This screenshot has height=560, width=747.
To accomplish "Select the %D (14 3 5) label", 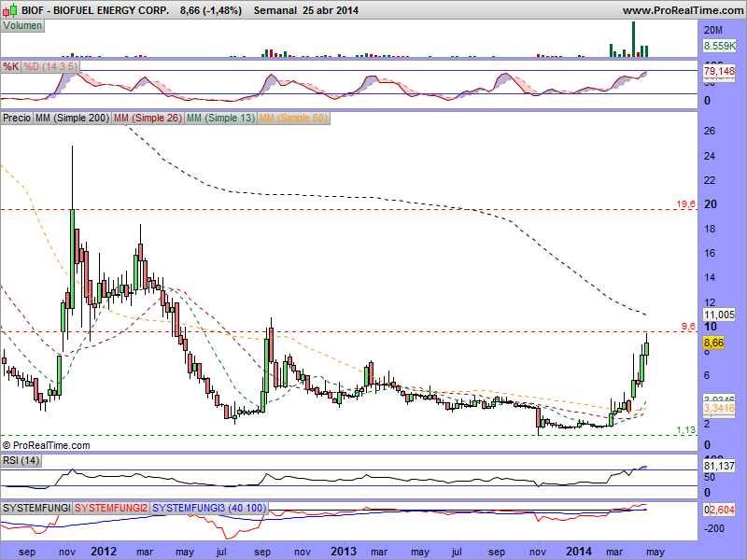I will (x=50, y=66).
